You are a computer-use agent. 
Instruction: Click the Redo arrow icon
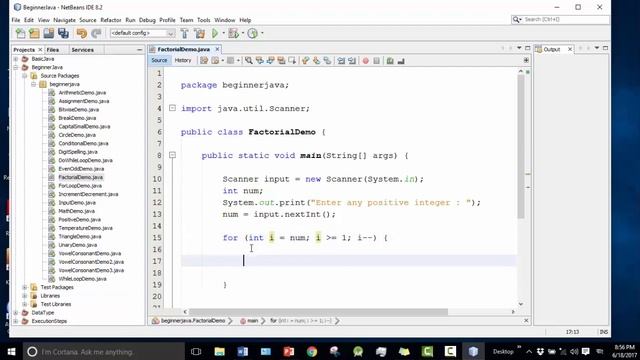(96, 33)
